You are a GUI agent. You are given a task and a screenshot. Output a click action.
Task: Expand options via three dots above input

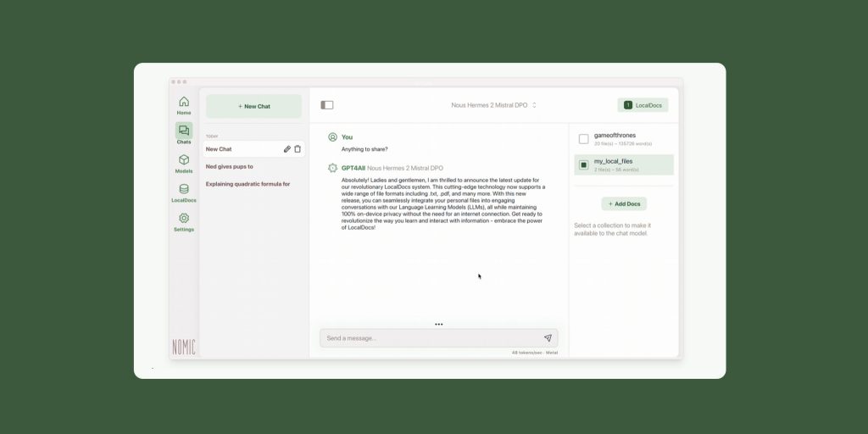[x=439, y=325]
